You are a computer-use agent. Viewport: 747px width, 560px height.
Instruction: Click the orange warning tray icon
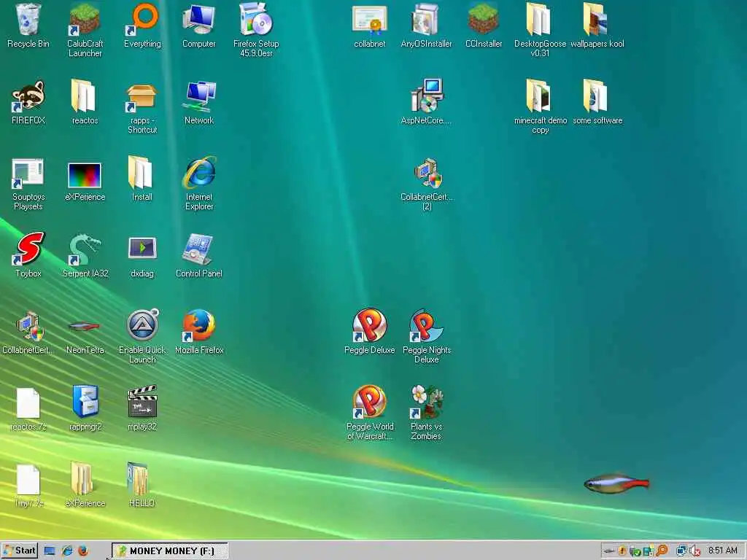tap(622, 551)
